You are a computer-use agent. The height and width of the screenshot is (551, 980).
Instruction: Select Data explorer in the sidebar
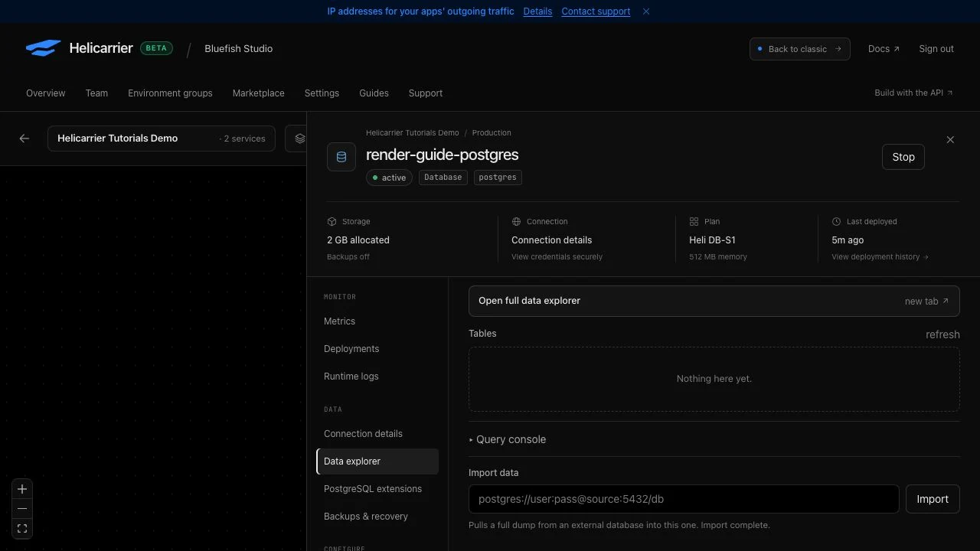pos(377,461)
